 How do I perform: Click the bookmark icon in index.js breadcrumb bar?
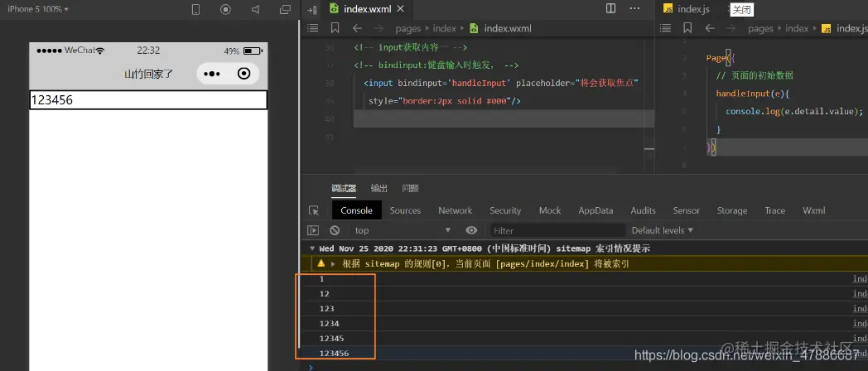click(687, 27)
